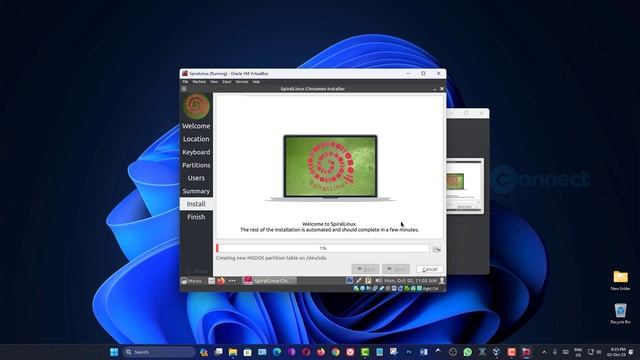Open Firefox from Windows taskbar

click(321, 352)
